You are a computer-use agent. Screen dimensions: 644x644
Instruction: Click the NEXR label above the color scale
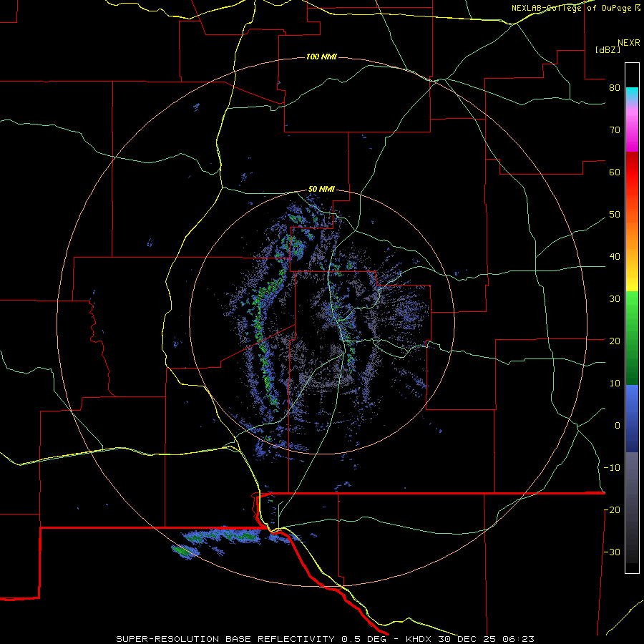coord(629,43)
